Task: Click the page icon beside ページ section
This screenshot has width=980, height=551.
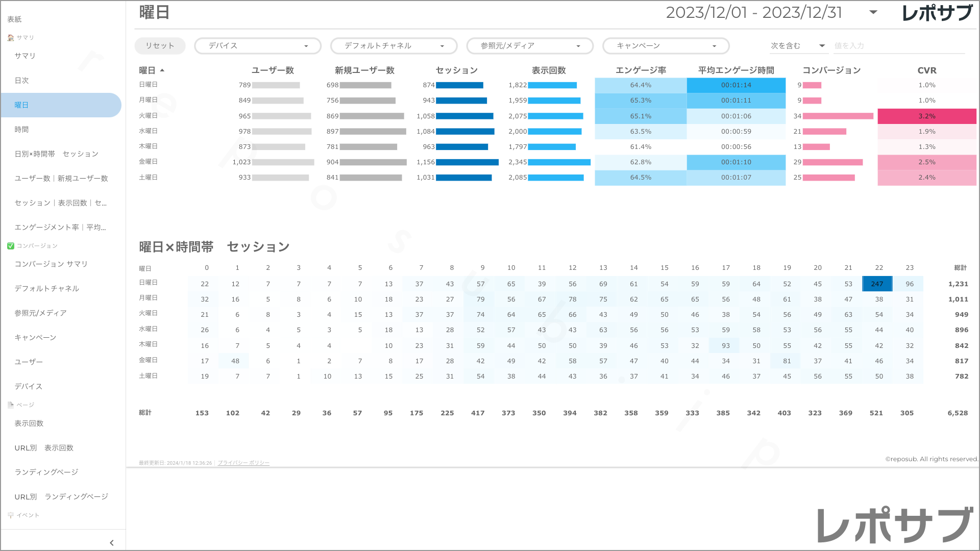Action: pyautogui.click(x=11, y=405)
